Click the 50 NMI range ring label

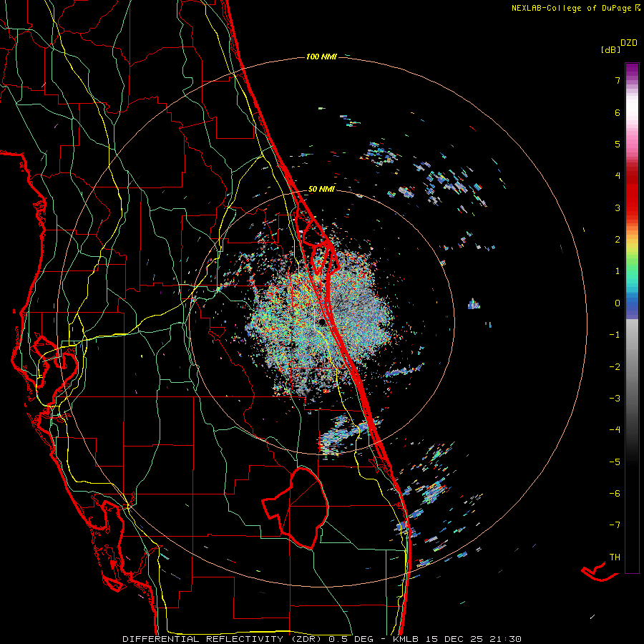coord(321,190)
